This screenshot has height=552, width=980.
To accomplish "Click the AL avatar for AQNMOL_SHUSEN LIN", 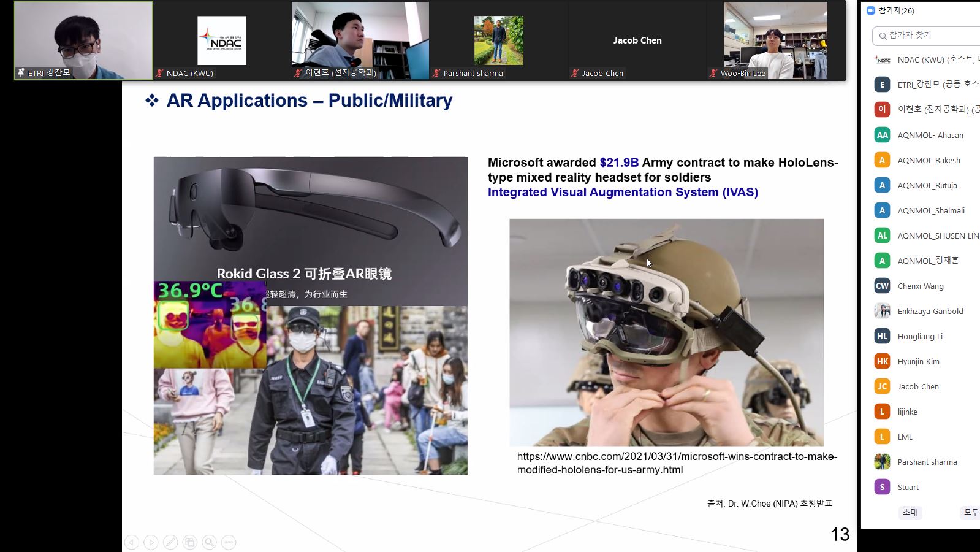I will pyautogui.click(x=882, y=236).
